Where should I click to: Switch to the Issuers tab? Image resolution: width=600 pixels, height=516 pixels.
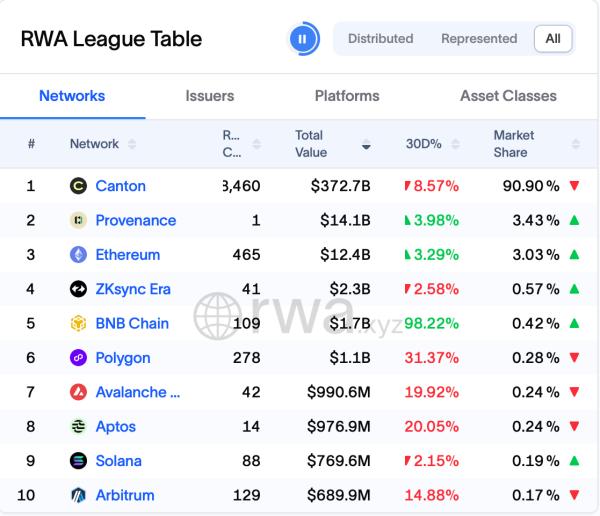point(210,96)
